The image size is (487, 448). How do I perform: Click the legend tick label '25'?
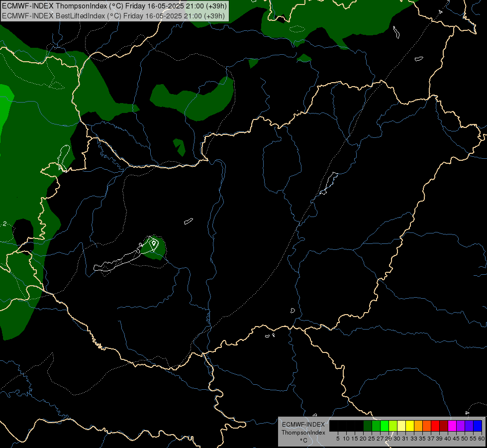[x=372, y=439]
